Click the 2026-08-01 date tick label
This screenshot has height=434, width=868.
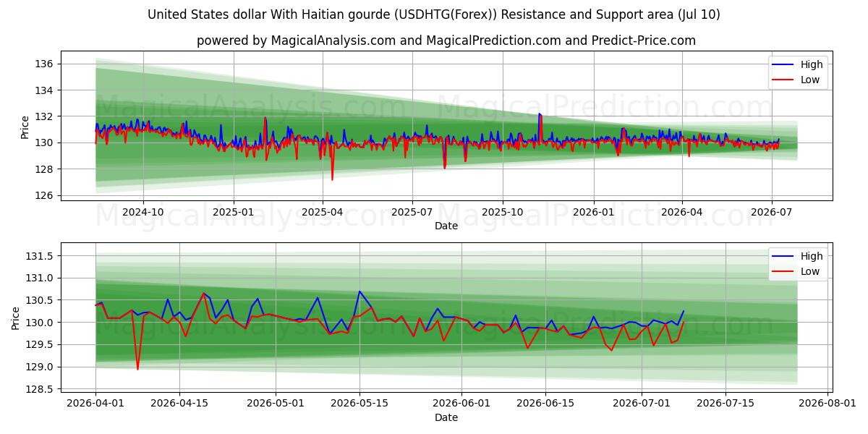click(828, 404)
